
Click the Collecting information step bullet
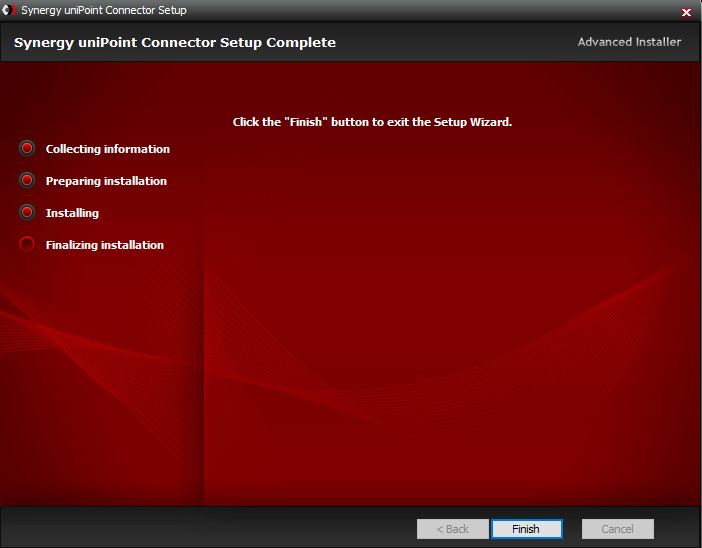point(27,148)
